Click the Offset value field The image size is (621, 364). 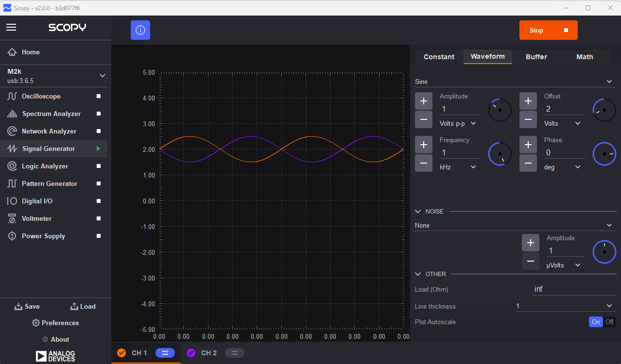(564, 109)
